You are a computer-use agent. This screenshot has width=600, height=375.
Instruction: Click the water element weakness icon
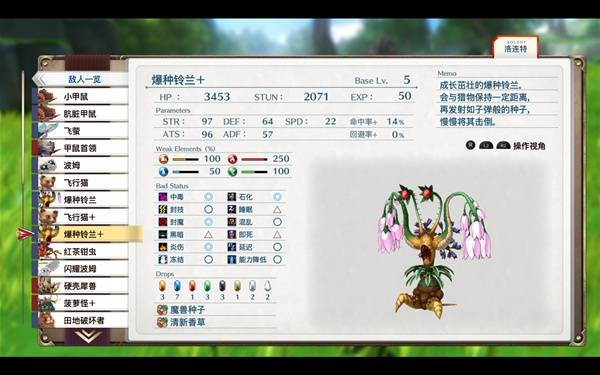(x=163, y=171)
